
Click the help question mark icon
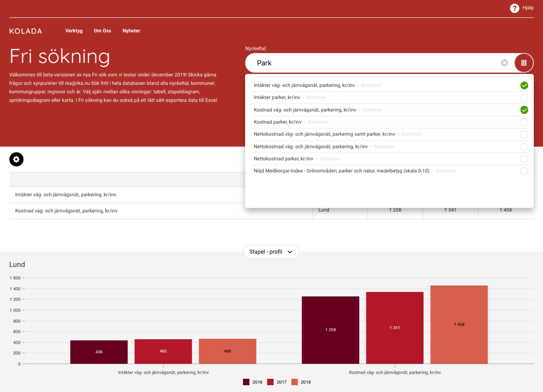(514, 8)
